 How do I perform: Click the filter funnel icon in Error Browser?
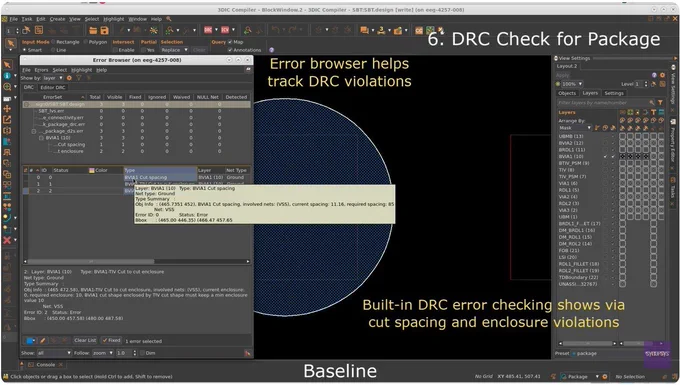point(79,78)
